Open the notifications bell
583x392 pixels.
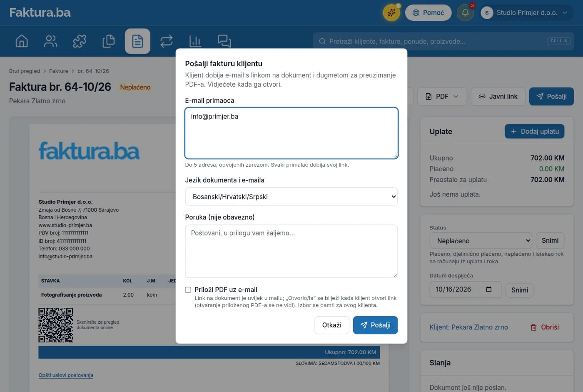pyautogui.click(x=465, y=13)
